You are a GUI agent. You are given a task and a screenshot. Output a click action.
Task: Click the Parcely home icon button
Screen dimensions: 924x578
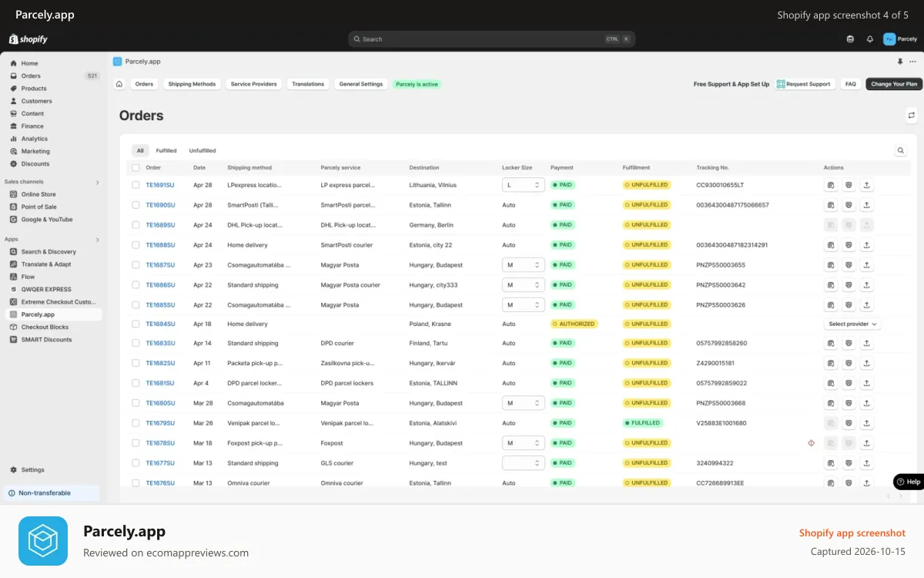(119, 84)
